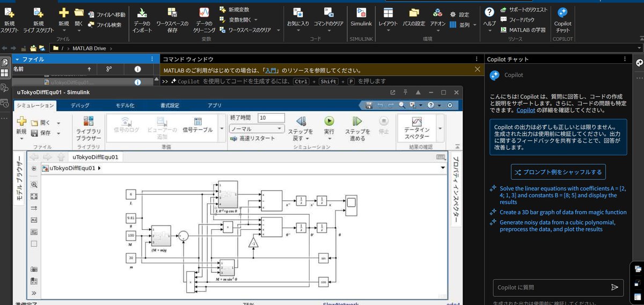644x305 pixels.
Task: Open the Copilot Chat icon in toolstrip
Action: [x=562, y=12]
